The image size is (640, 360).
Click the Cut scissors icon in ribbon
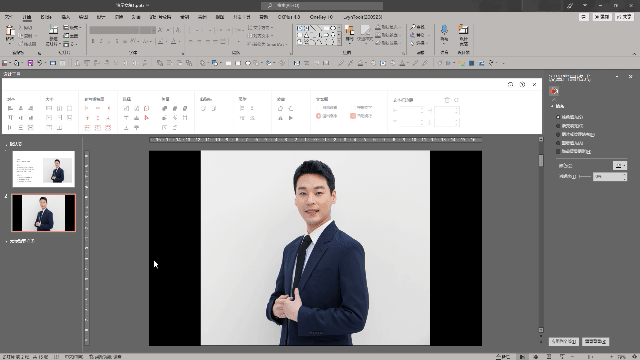click(20, 28)
